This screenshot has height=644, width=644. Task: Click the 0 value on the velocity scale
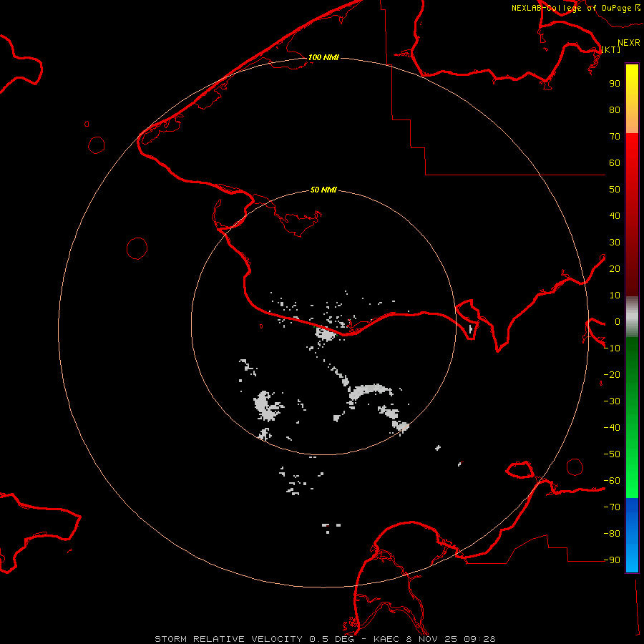click(x=618, y=322)
